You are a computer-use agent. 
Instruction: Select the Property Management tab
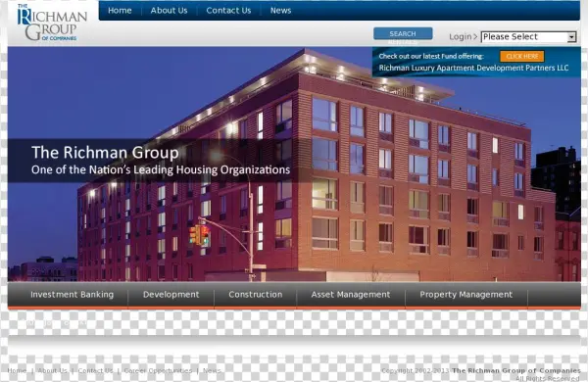click(x=466, y=295)
